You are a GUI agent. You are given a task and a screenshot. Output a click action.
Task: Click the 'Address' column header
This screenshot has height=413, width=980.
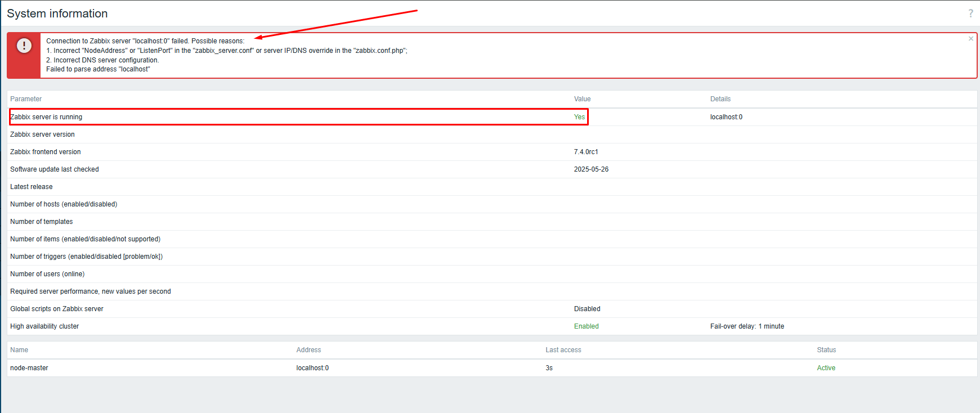(308, 350)
